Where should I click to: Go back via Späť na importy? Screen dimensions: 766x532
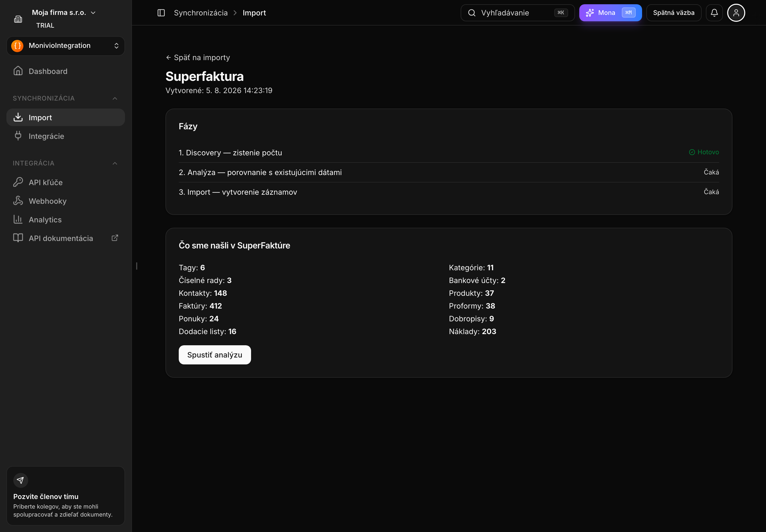(x=198, y=58)
